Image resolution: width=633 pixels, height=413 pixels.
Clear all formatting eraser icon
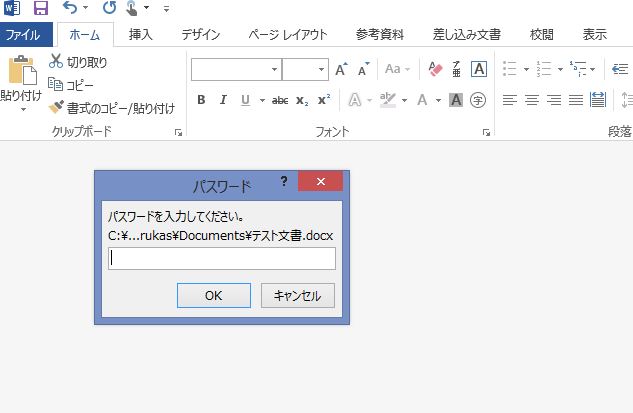coord(435,69)
